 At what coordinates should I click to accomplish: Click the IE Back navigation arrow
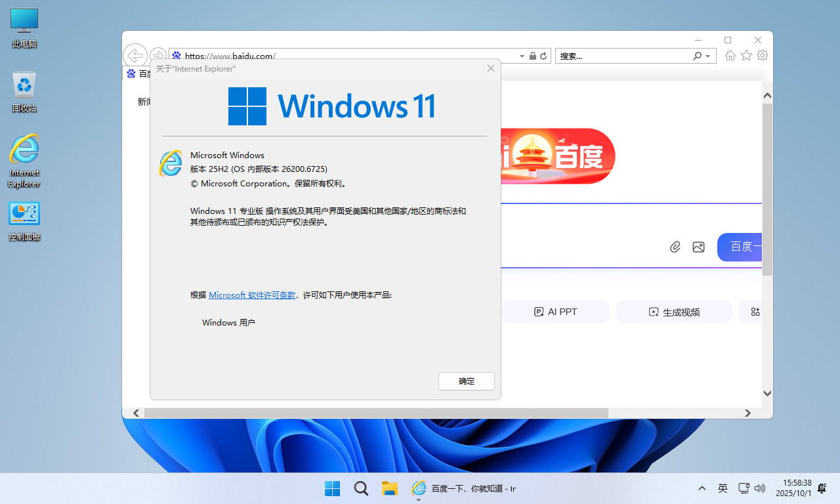point(135,55)
